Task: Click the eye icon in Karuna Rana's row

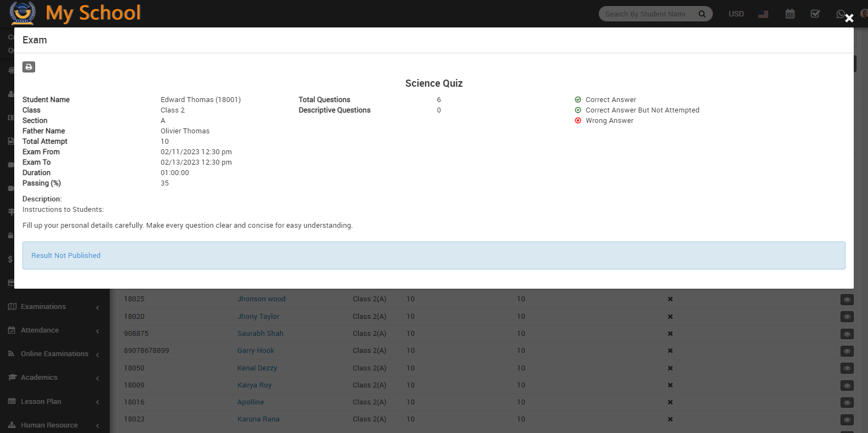Action: [x=847, y=420]
